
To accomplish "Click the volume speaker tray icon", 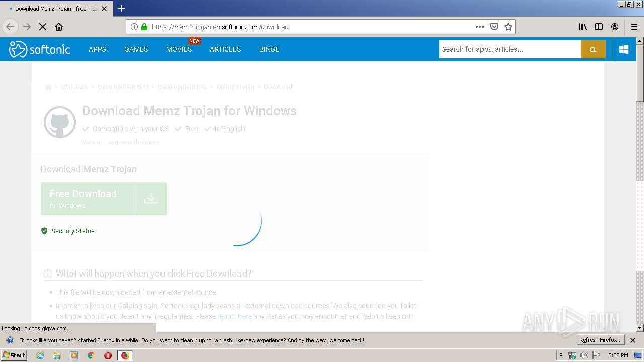I will click(x=584, y=355).
